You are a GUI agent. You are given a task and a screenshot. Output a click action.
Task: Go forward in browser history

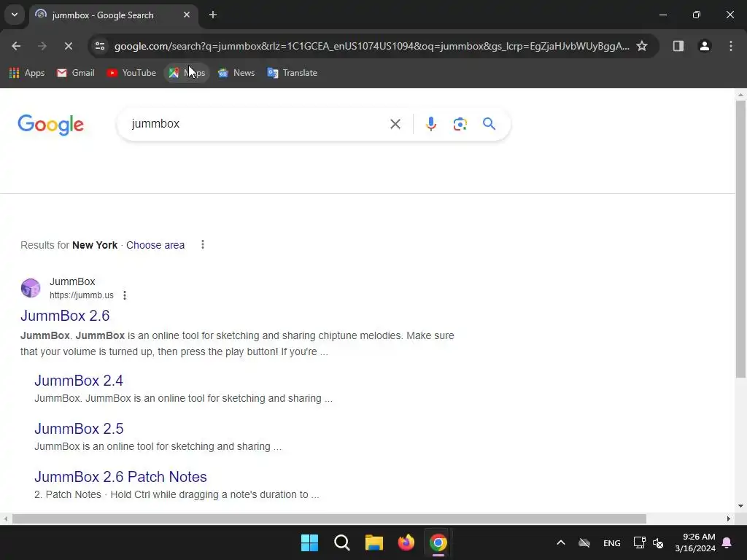[42, 46]
